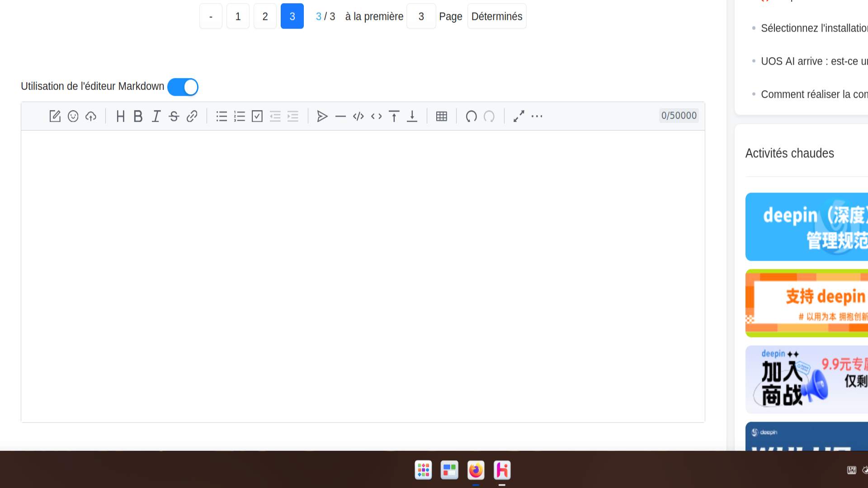Open the orange 支持 deepin banner
Screen dimensions: 868x488
point(807,303)
